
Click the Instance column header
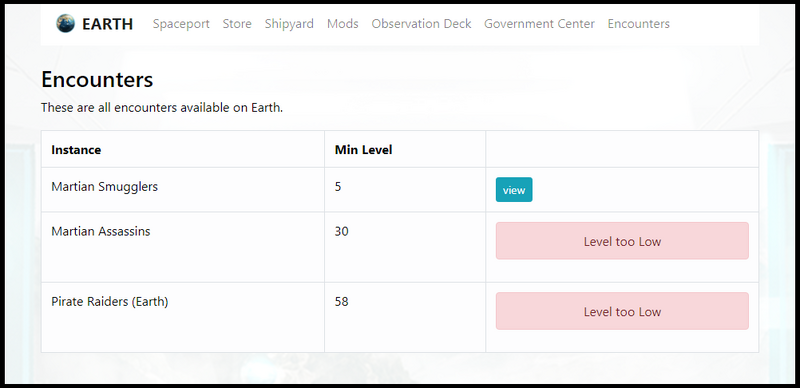[76, 150]
